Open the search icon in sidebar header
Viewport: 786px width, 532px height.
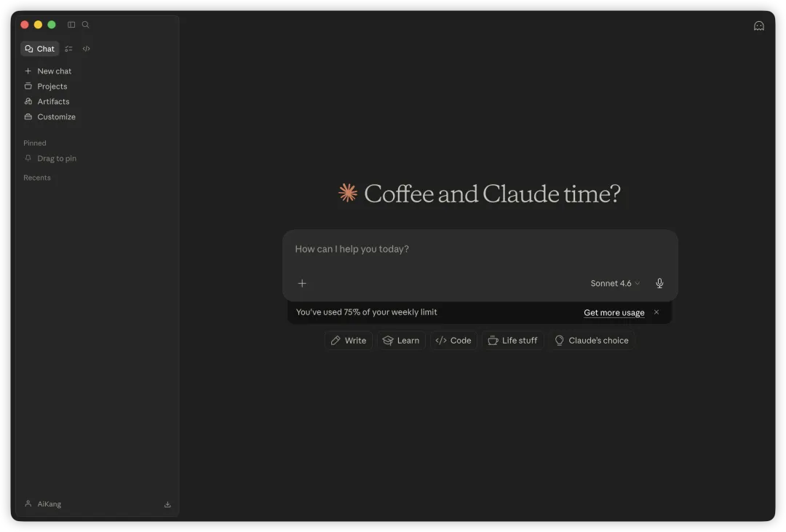[x=86, y=25]
